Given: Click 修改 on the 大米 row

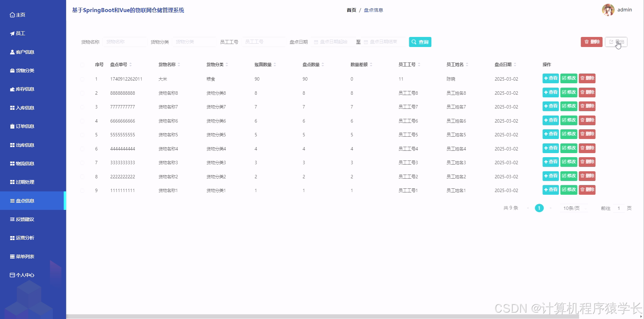Looking at the screenshot, I should point(569,78).
